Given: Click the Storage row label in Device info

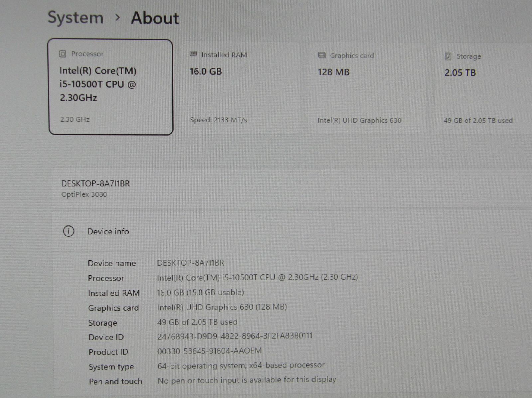Looking at the screenshot, I should (x=103, y=323).
